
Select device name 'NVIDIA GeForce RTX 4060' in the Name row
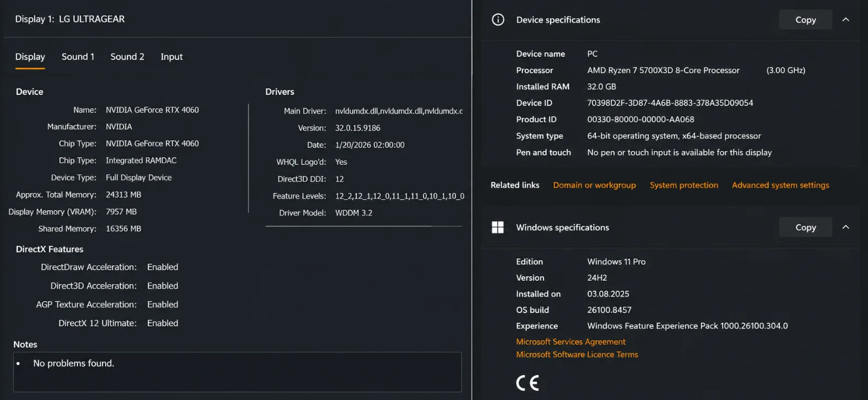point(152,110)
